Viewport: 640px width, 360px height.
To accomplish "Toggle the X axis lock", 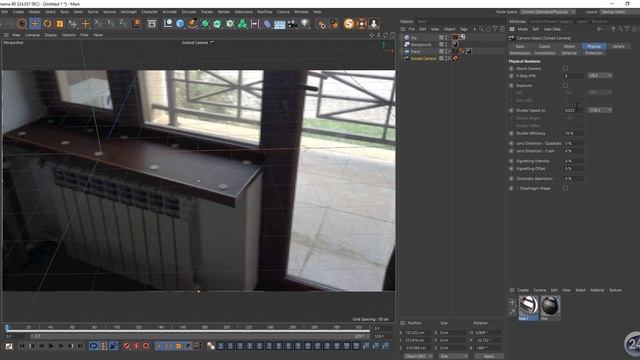I will 98,24.
